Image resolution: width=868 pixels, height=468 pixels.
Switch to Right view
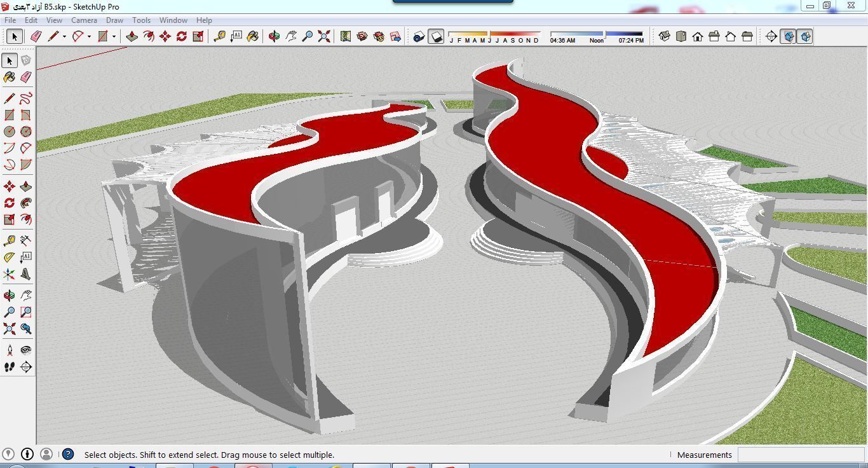(714, 36)
